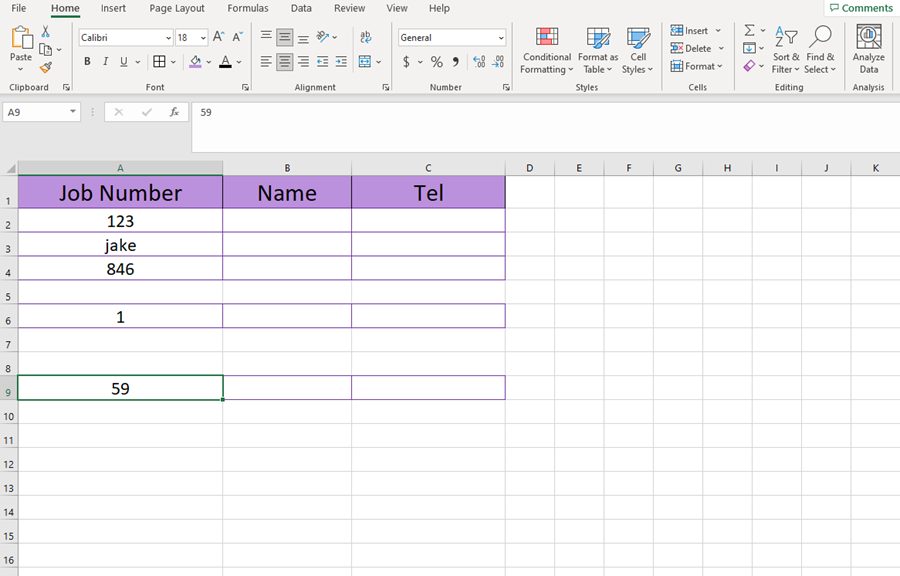The width and height of the screenshot is (900, 576).
Task: Toggle Italic formatting
Action: click(x=105, y=61)
